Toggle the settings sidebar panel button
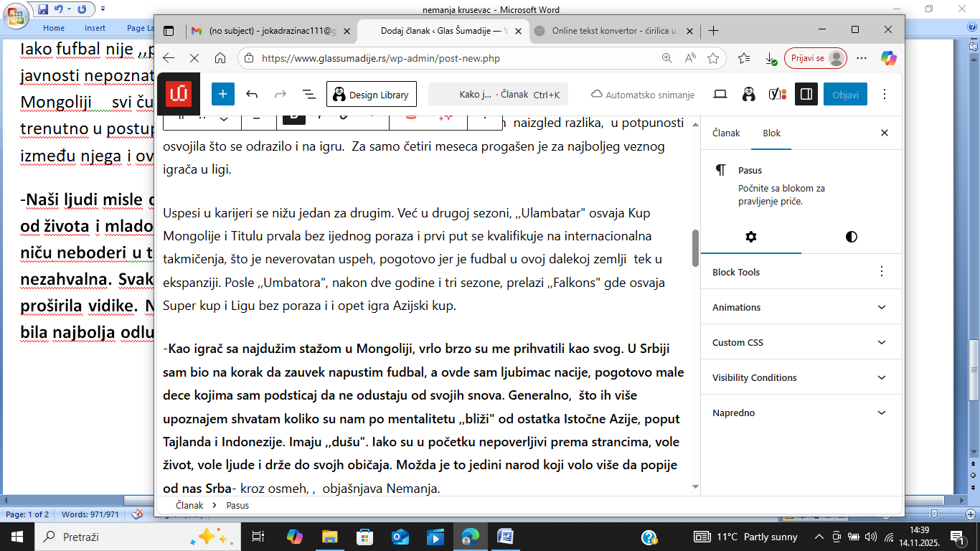Image resolution: width=980 pixels, height=551 pixels. pos(806,94)
